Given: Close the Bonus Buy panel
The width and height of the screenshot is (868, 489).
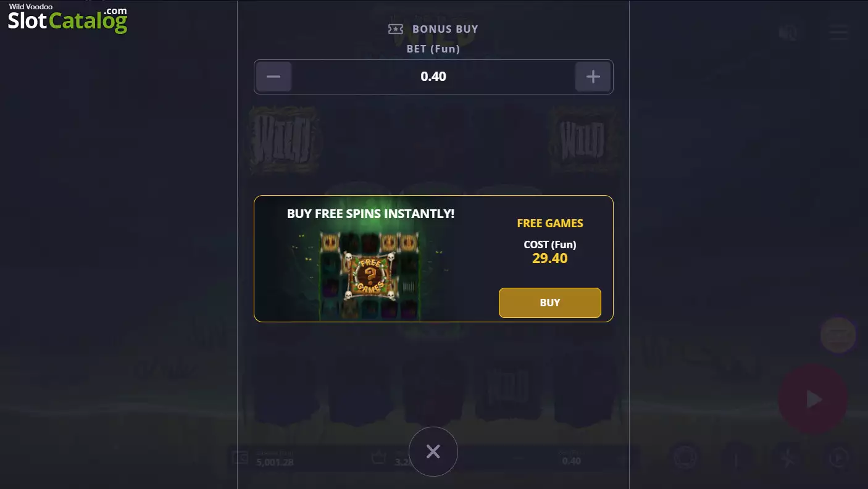Looking at the screenshot, I should 433,451.
